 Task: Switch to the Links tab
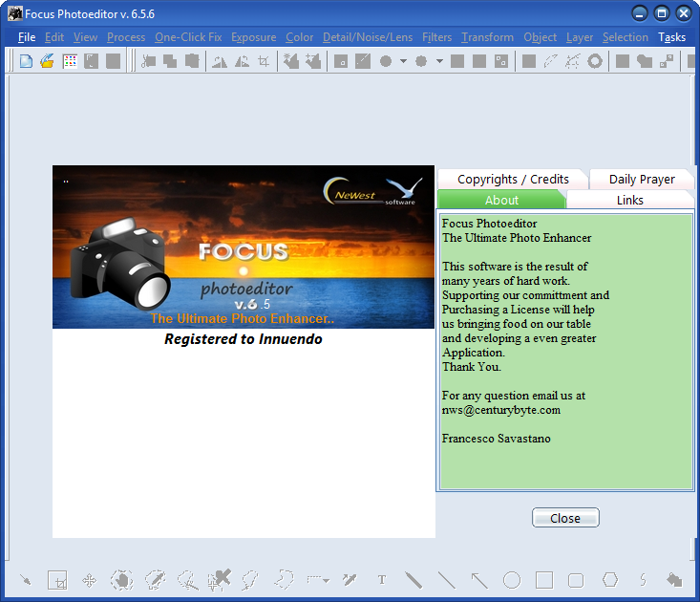pos(629,200)
